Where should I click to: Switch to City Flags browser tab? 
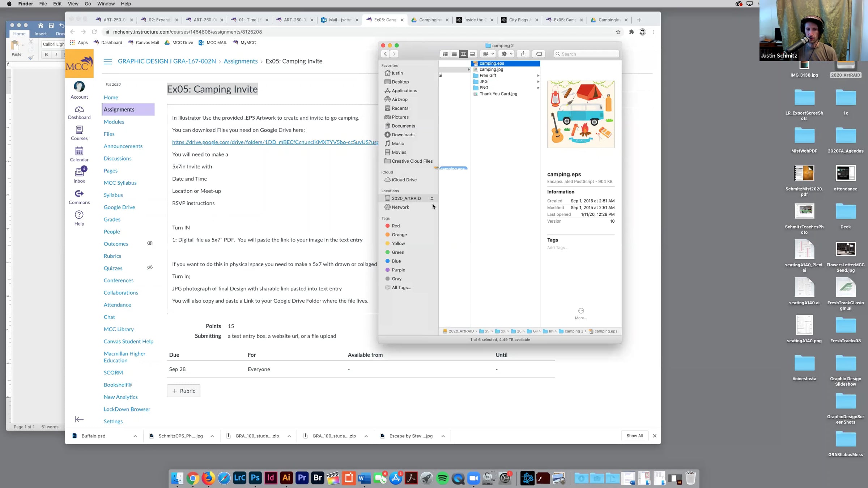click(519, 20)
